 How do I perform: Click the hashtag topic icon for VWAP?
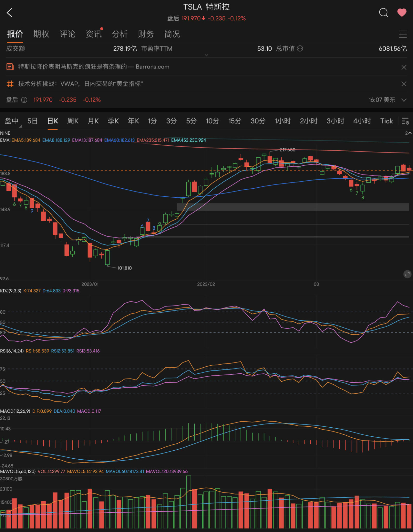pos(10,83)
